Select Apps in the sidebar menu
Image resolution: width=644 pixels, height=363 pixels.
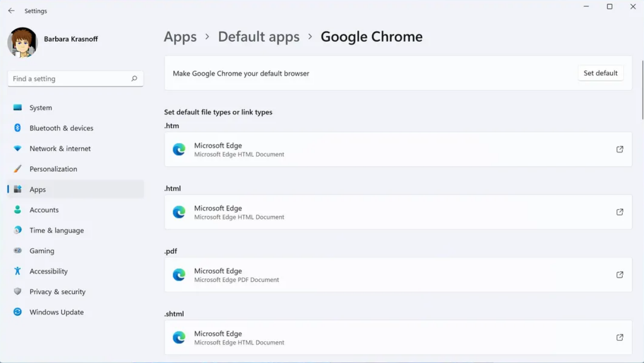click(37, 189)
